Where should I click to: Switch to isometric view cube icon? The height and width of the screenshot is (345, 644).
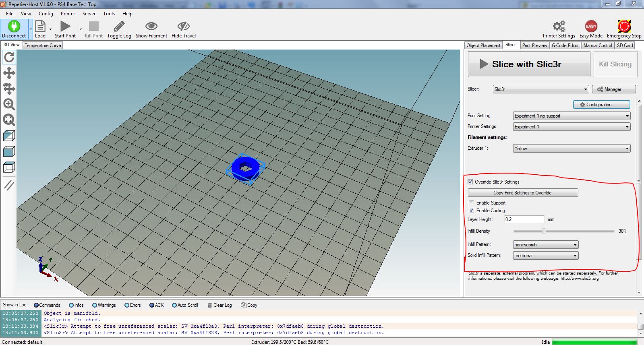pyautogui.click(x=9, y=136)
